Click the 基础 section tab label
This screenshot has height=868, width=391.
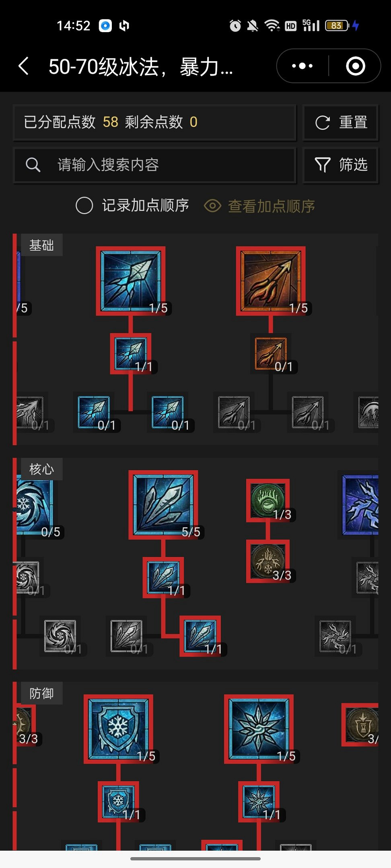41,245
